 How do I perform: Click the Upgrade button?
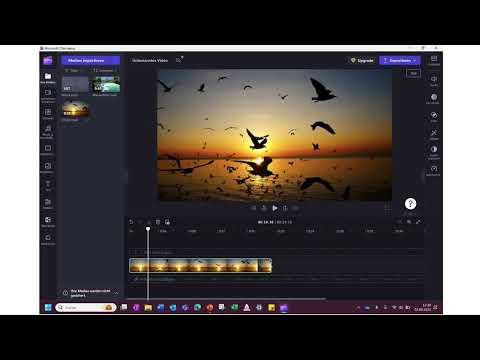tap(362, 60)
